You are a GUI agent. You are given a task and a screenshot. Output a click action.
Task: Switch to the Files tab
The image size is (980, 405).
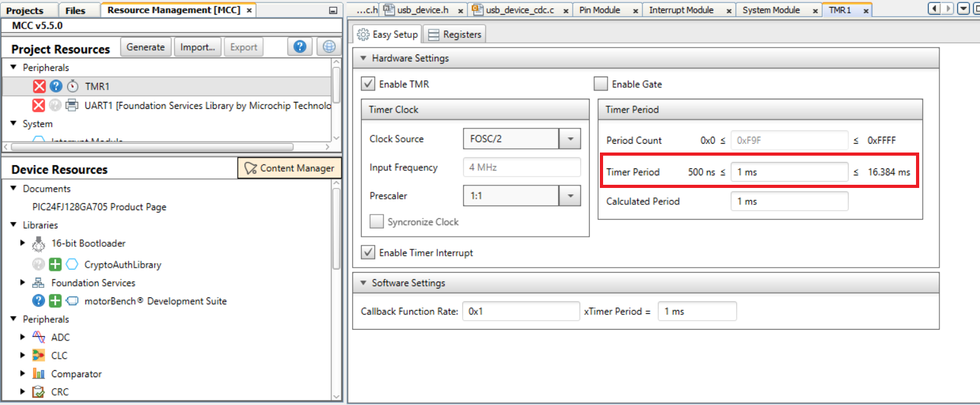(x=80, y=10)
